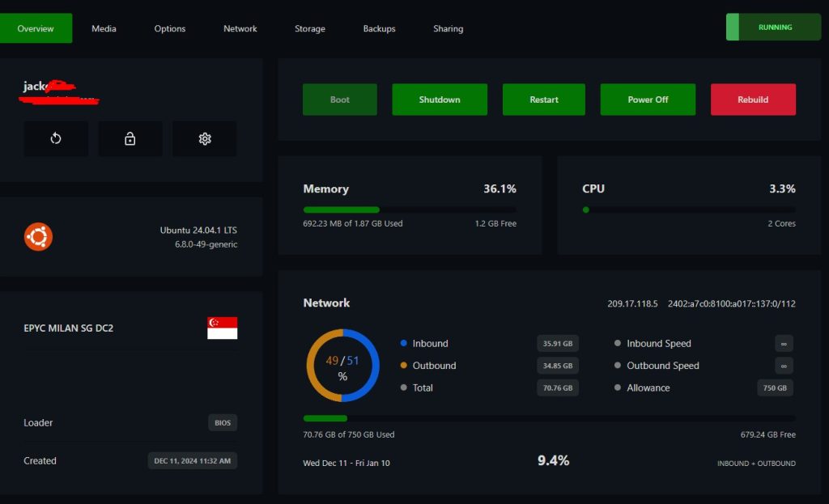The width and height of the screenshot is (829, 504).
Task: Select the Storage tab
Action: click(310, 28)
